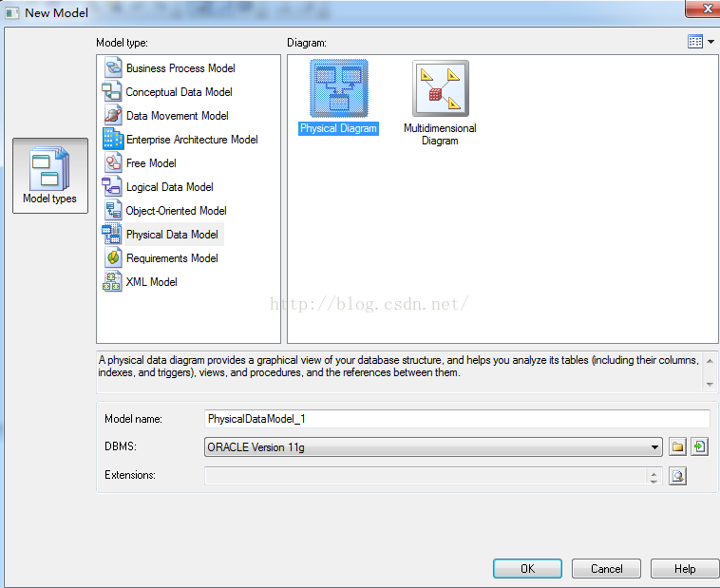This screenshot has height=588, width=720.
Task: Select Object-Oriented Model text
Action: pyautogui.click(x=177, y=210)
